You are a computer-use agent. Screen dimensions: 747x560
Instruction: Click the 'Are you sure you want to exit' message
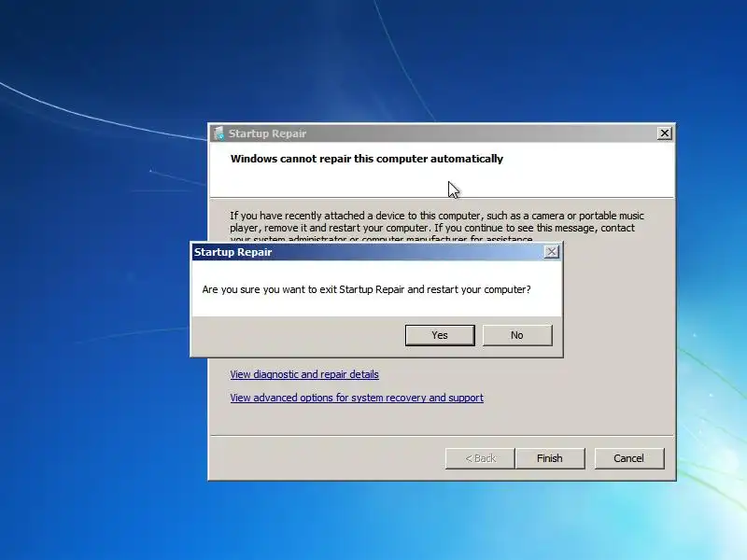366,289
